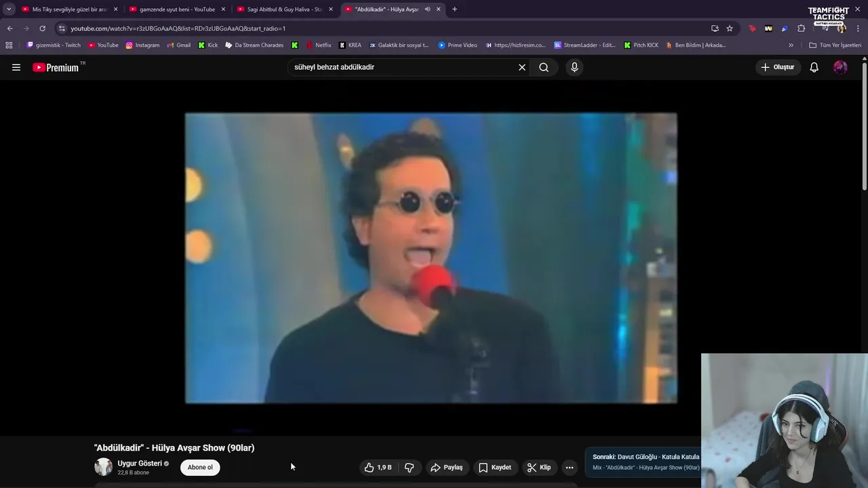Mute the Abdülkadir tab audio icon
Screen dimensions: 868x488
tap(427, 9)
